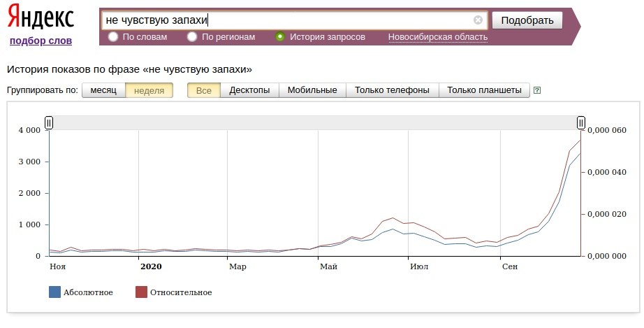
Task: Click the red 'Относительное' legend swatch
Action: (141, 292)
